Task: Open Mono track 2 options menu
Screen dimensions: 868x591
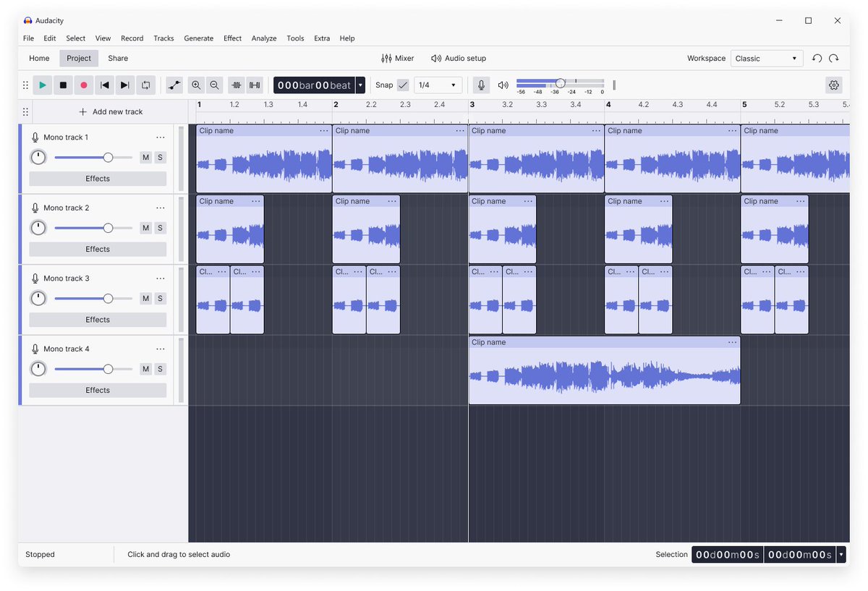Action: tap(161, 208)
